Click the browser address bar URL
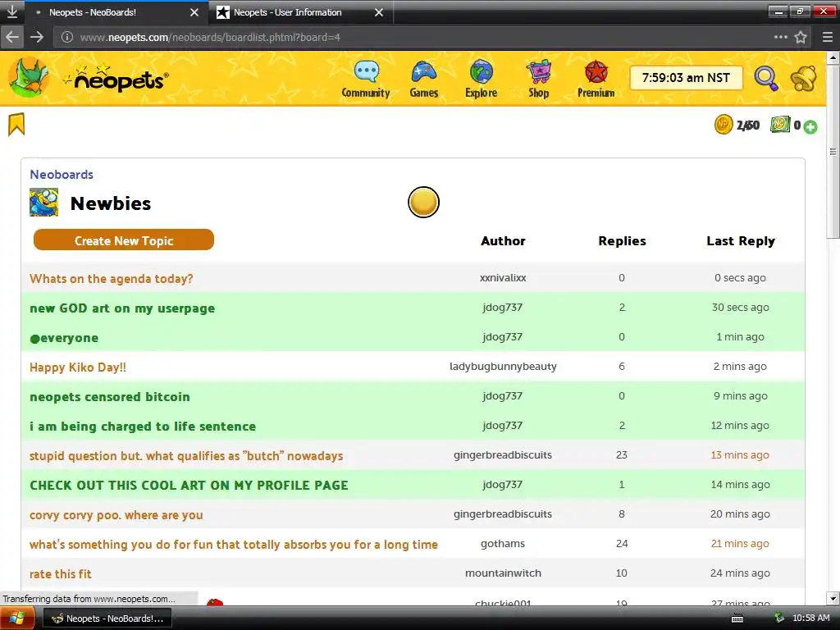 210,37
